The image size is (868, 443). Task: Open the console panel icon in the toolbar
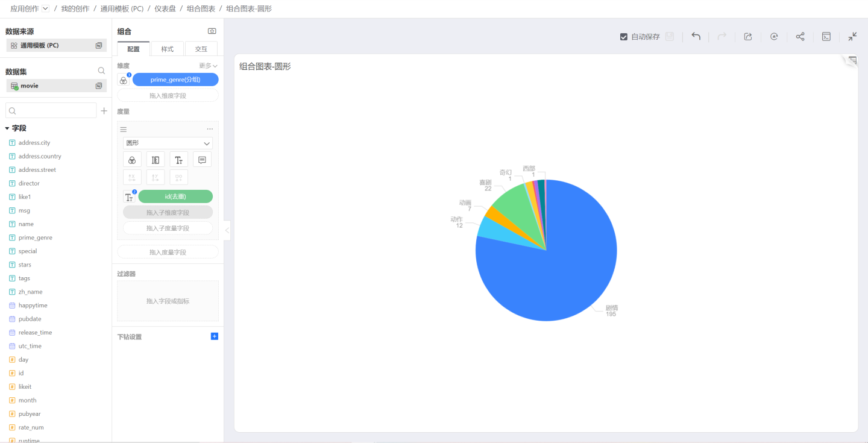click(x=826, y=36)
